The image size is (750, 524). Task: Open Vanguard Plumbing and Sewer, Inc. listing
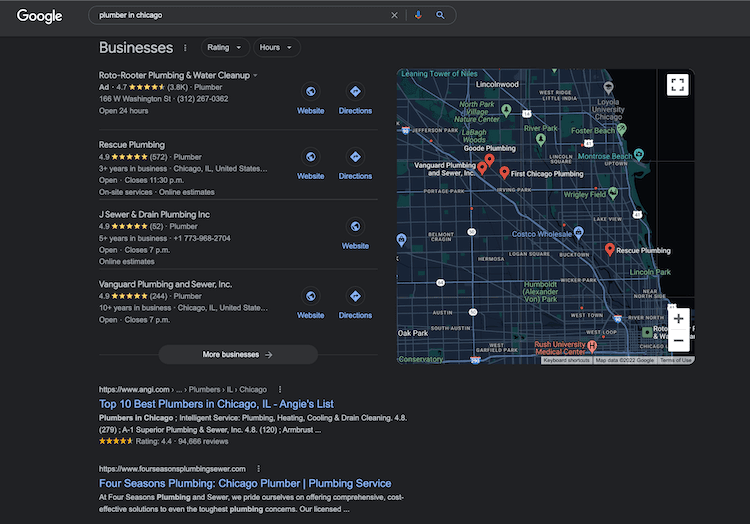[x=165, y=284]
